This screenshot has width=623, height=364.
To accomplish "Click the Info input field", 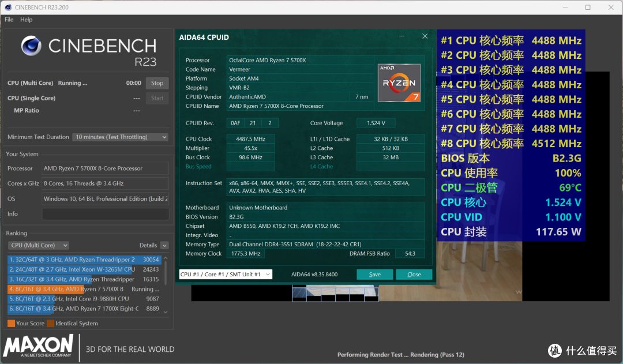I will pos(106,214).
